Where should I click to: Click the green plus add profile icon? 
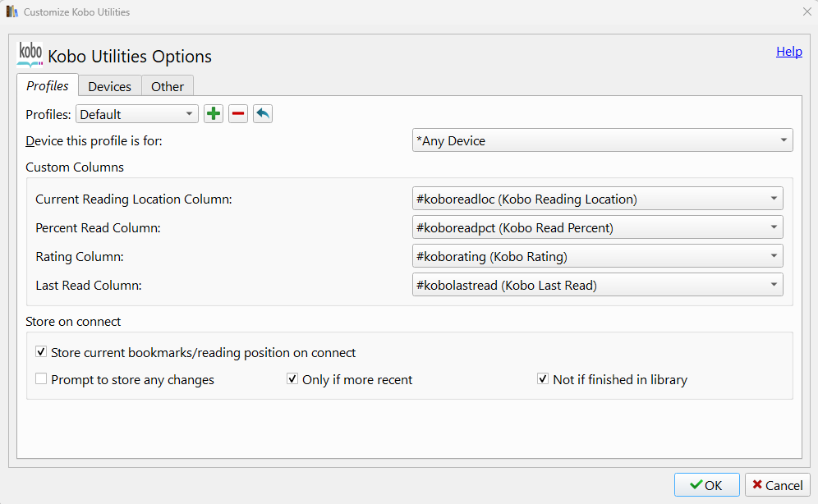click(x=214, y=114)
